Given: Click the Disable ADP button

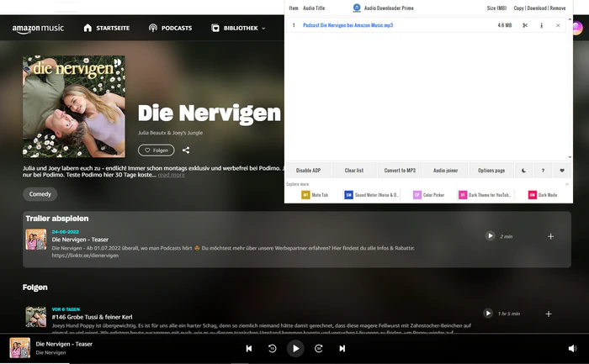Looking at the screenshot, I should click(308, 171).
